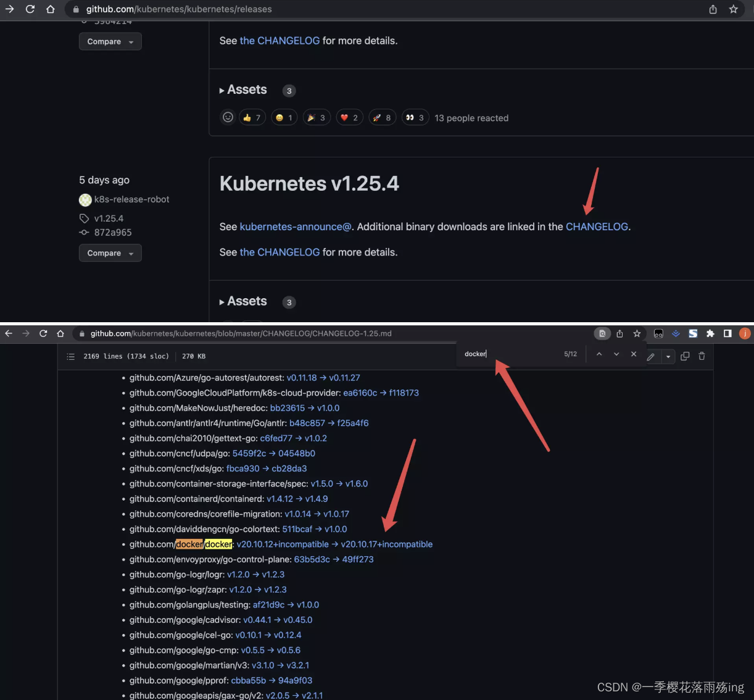The image size is (754, 700).
Task: Delete the file using the trash icon
Action: (702, 356)
